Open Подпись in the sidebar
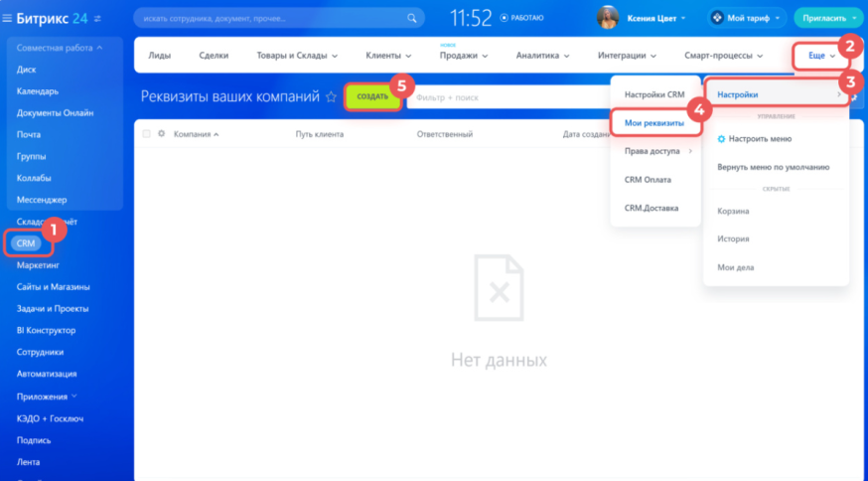The image size is (868, 481). (x=33, y=440)
